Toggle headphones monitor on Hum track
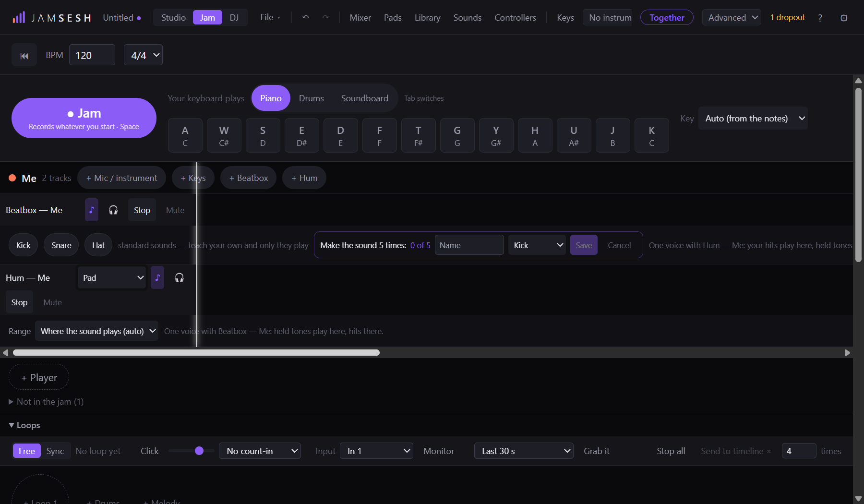The width and height of the screenshot is (864, 504). pos(180,277)
